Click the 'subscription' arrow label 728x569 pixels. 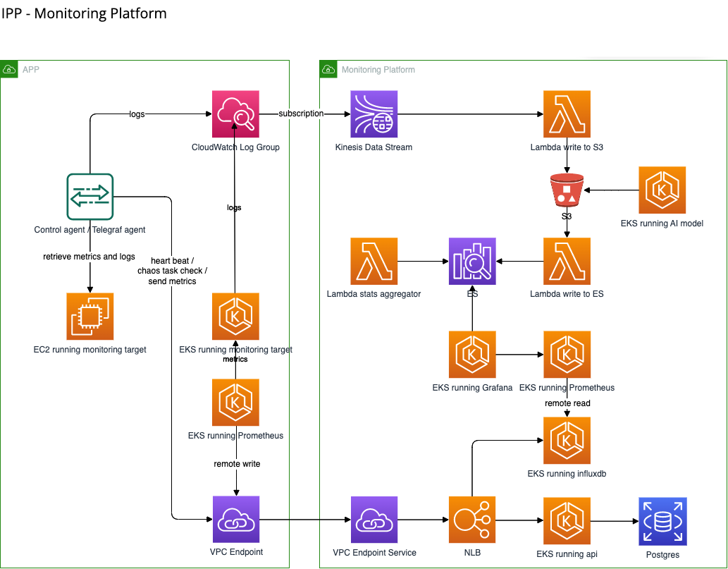[x=301, y=114]
